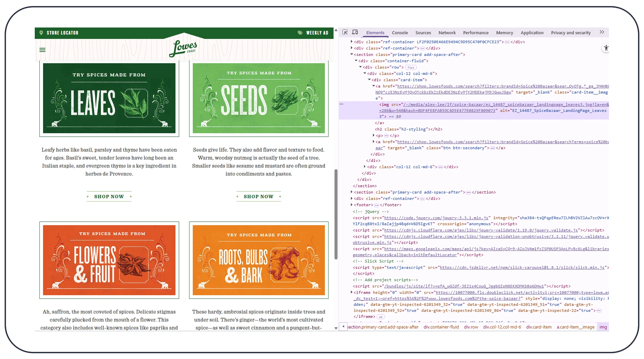Expand the footer element node
This screenshot has width=644, height=359.
351,205
